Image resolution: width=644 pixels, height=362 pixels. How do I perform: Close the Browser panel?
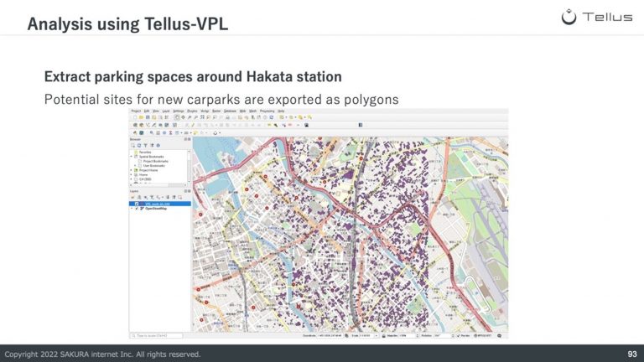189,140
